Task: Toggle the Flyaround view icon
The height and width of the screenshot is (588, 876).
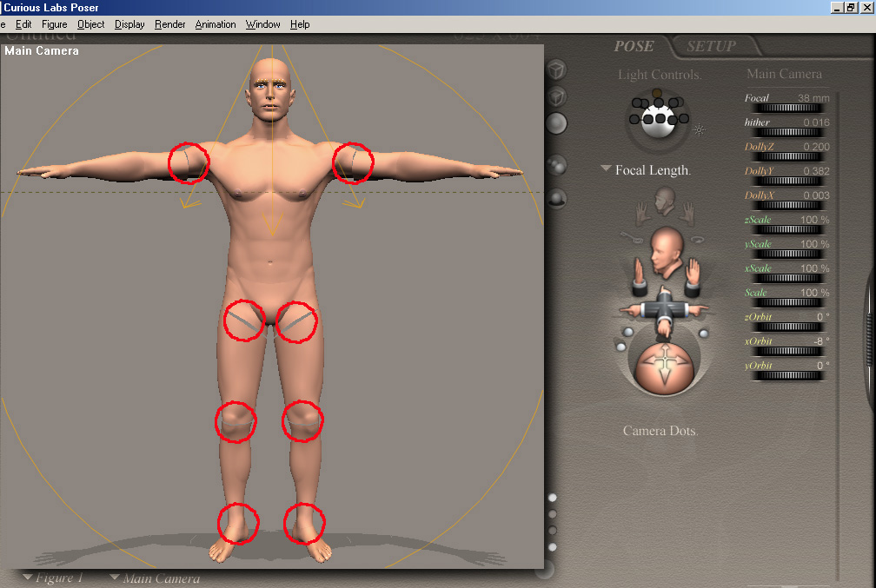Action: pyautogui.click(x=699, y=239)
